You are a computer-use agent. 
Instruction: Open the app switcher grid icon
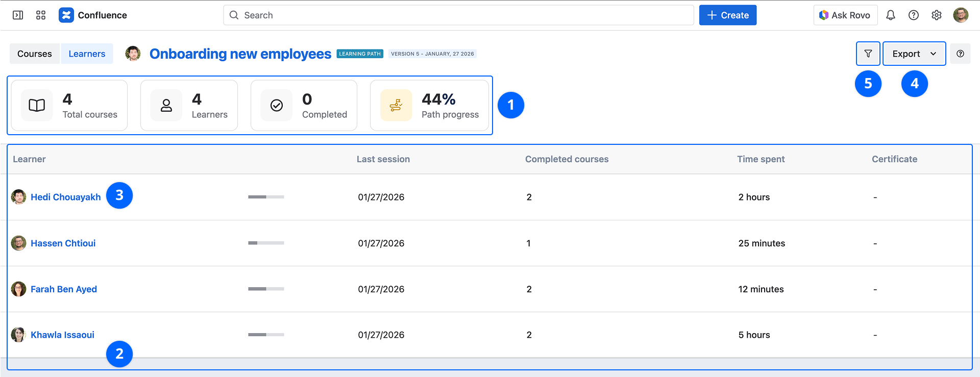point(41,15)
